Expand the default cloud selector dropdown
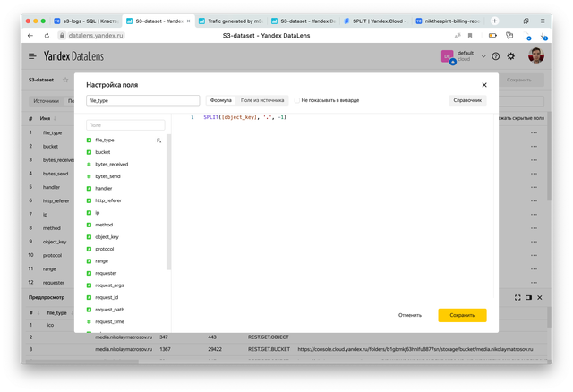Viewport: 573px width, 392px height. point(484,55)
